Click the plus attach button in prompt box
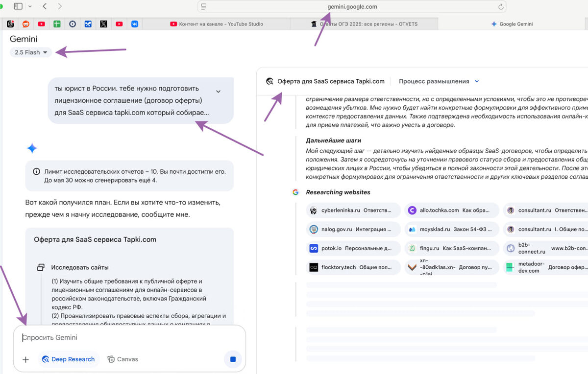Image resolution: width=588 pixels, height=374 pixels. tap(26, 359)
